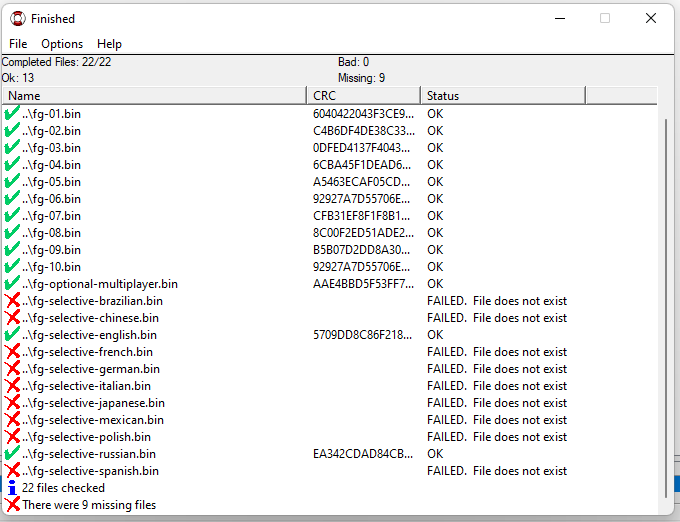Click green checkmark icon beside fg-05.bin
Image resolution: width=680 pixels, height=522 pixels.
12,181
